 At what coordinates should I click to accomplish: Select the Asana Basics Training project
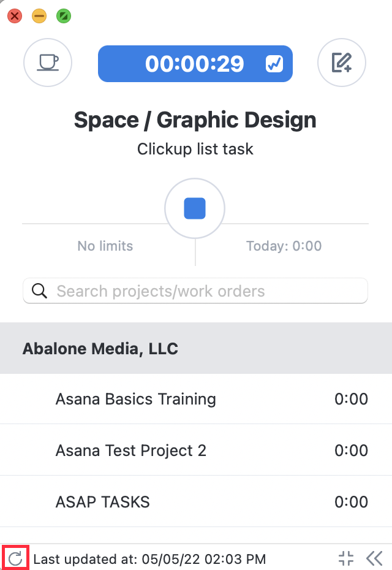[196, 399]
